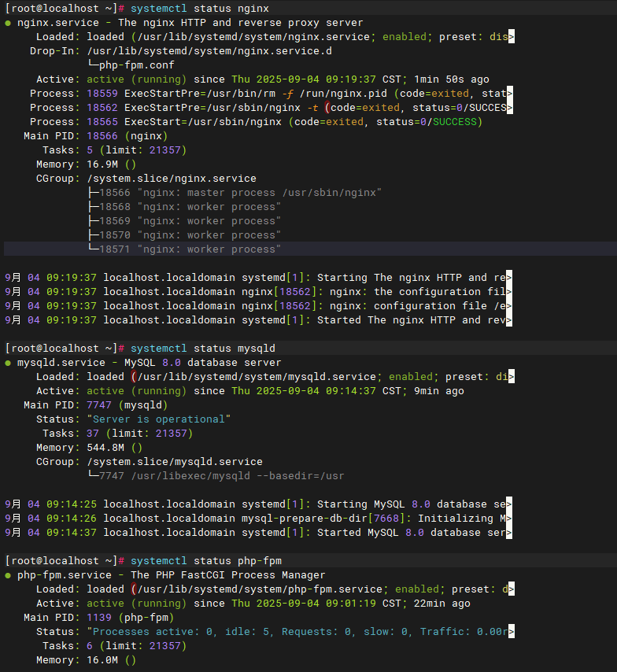Click the '9min ago' text
This screenshot has height=672, width=617.
point(439,391)
